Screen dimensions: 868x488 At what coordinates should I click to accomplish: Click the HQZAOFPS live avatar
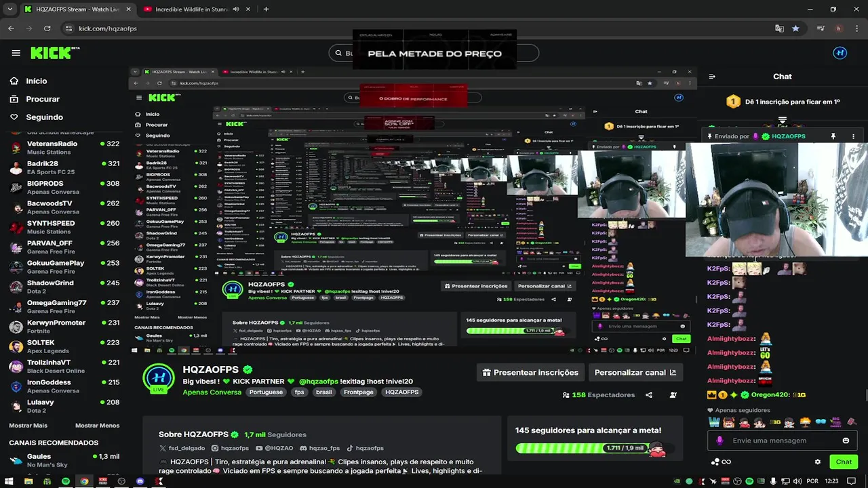click(x=159, y=378)
